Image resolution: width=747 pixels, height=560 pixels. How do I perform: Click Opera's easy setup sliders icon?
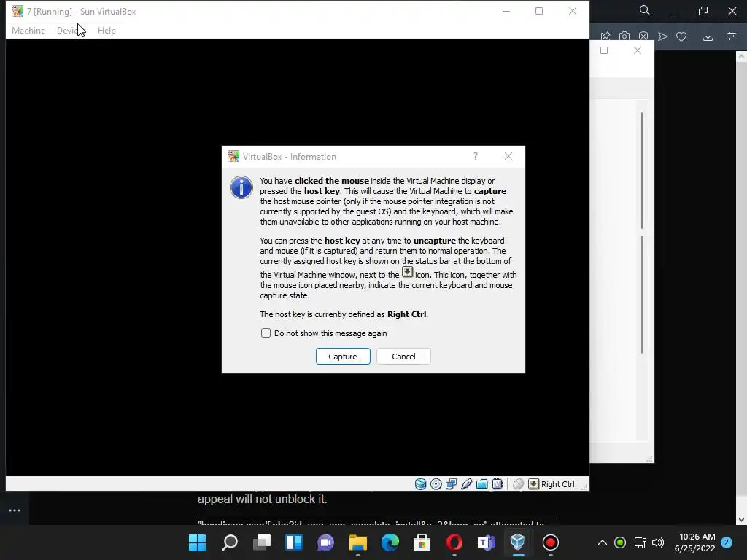(x=732, y=36)
